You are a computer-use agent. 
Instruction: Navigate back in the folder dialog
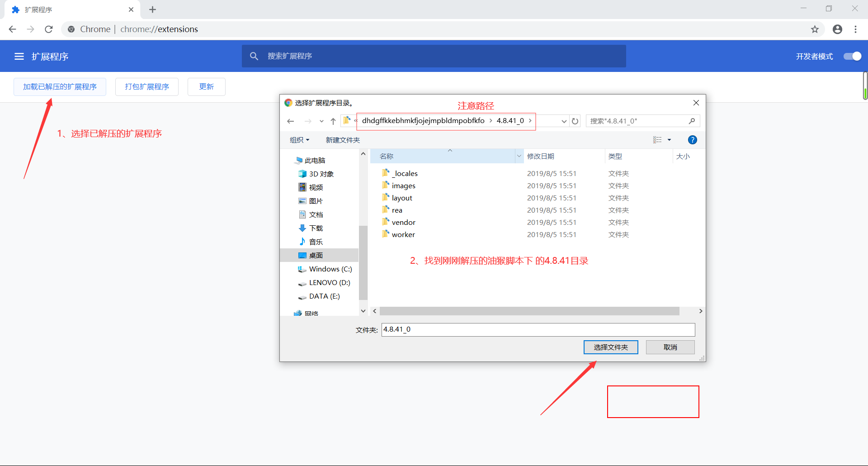pos(291,121)
